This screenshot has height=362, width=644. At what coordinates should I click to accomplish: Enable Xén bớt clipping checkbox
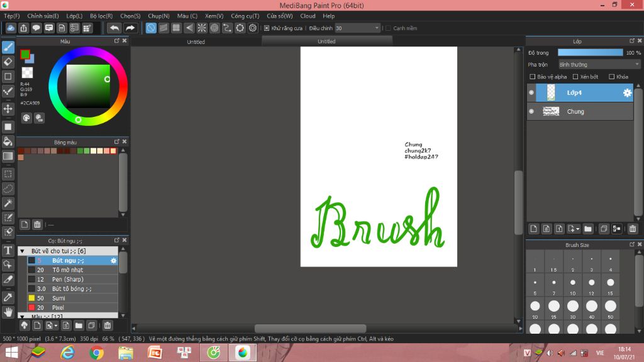pyautogui.click(x=575, y=77)
